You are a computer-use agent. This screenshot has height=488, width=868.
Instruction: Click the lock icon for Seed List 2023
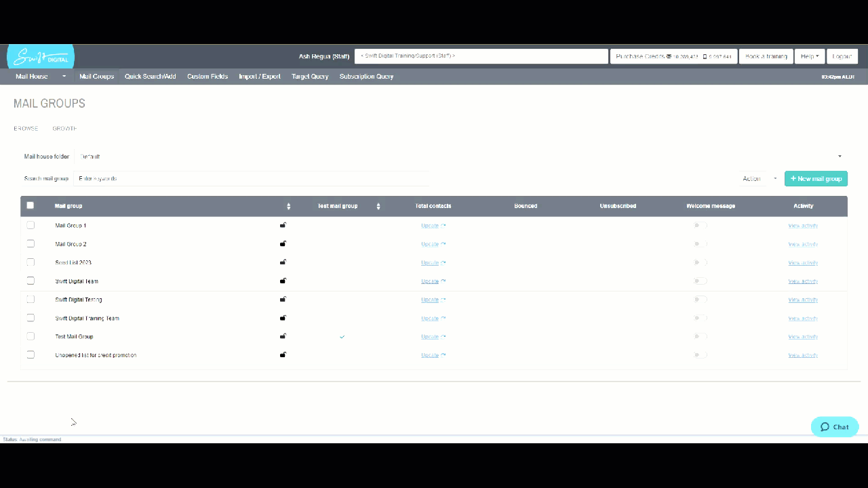pyautogui.click(x=283, y=262)
